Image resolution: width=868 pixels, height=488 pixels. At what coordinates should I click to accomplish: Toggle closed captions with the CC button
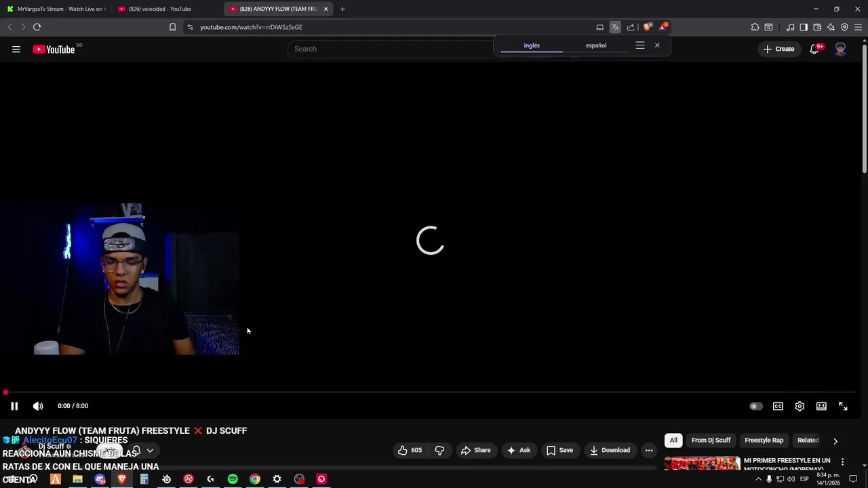click(778, 406)
